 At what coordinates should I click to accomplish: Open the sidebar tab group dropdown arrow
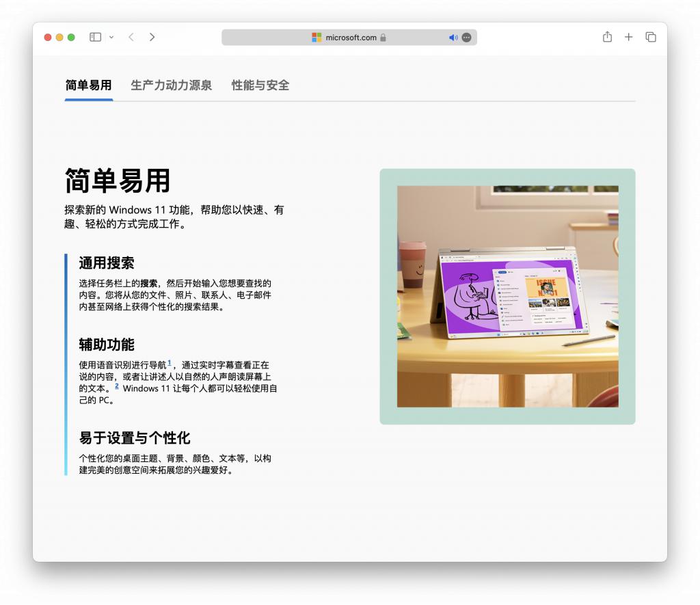coord(111,37)
